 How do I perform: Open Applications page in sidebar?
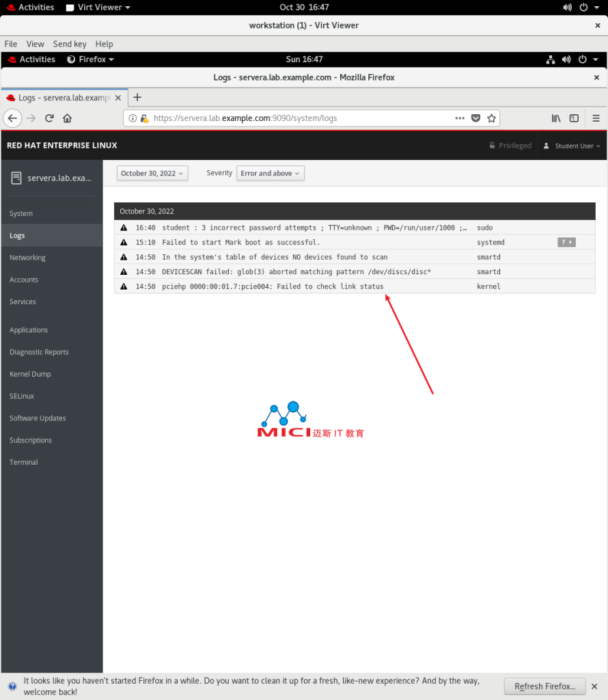click(52, 330)
